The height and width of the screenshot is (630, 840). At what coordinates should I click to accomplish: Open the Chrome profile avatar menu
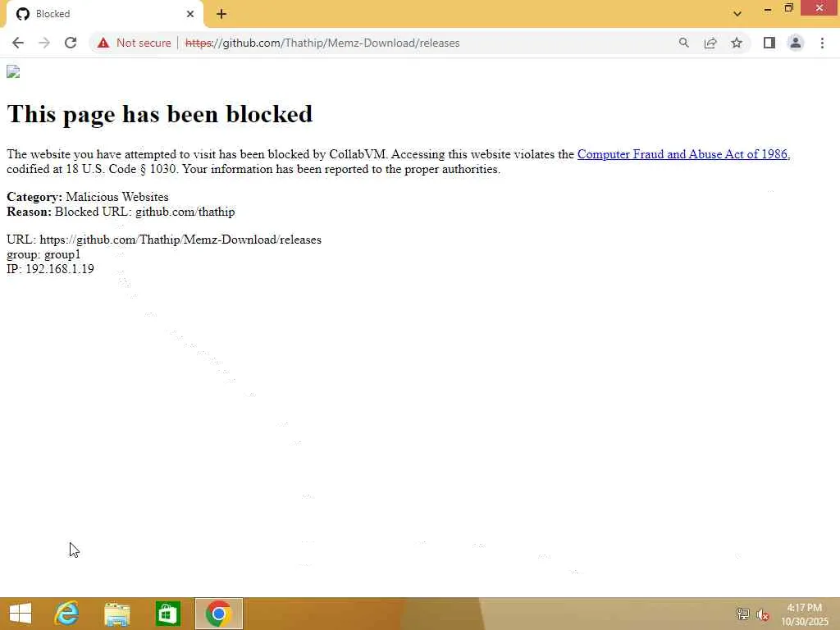click(x=796, y=43)
